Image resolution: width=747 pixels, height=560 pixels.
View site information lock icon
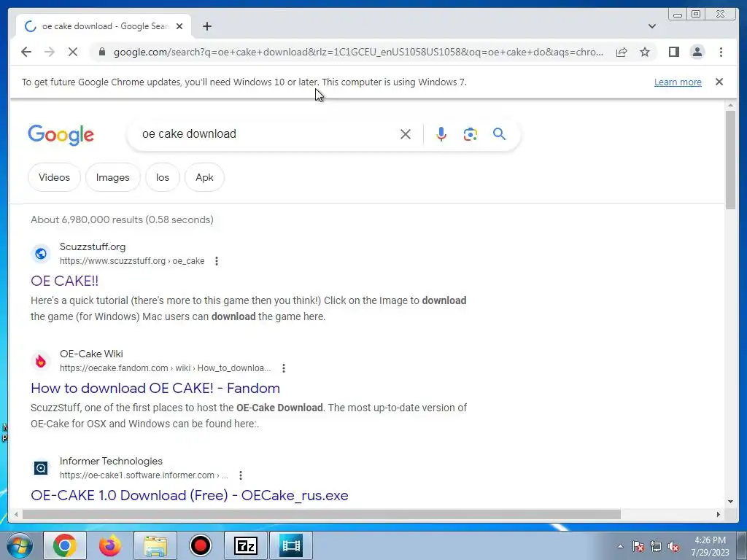(x=102, y=52)
